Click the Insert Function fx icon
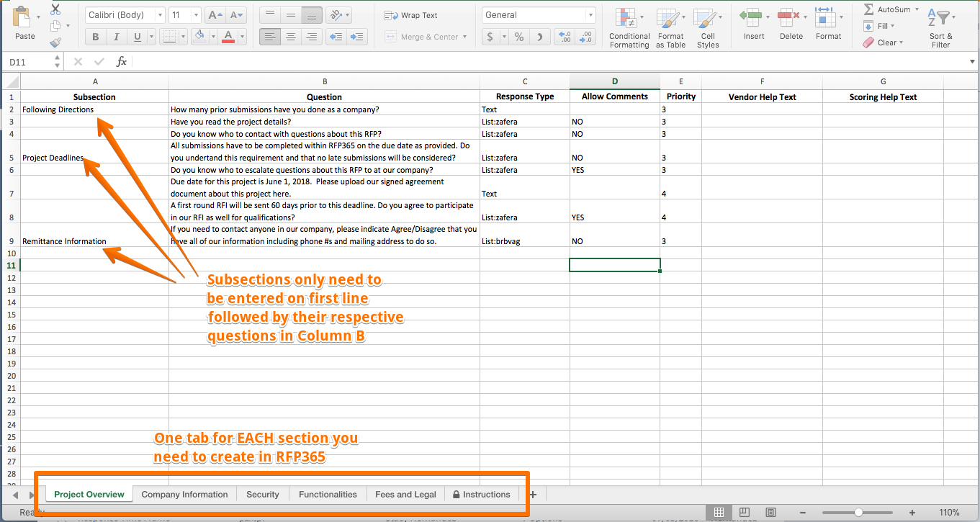Image resolution: width=980 pixels, height=522 pixels. (x=122, y=62)
